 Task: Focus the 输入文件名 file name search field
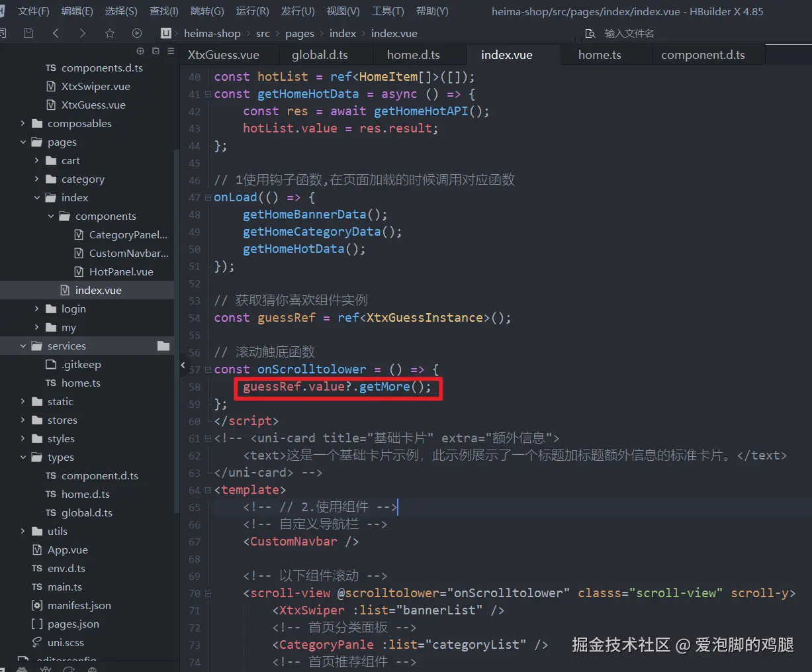point(629,33)
